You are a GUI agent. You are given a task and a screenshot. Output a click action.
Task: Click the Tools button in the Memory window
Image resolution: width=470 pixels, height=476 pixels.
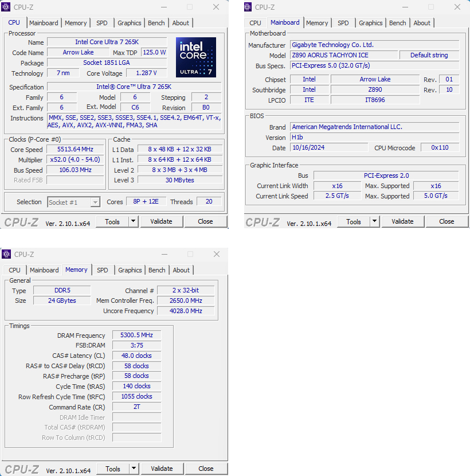tap(113, 469)
